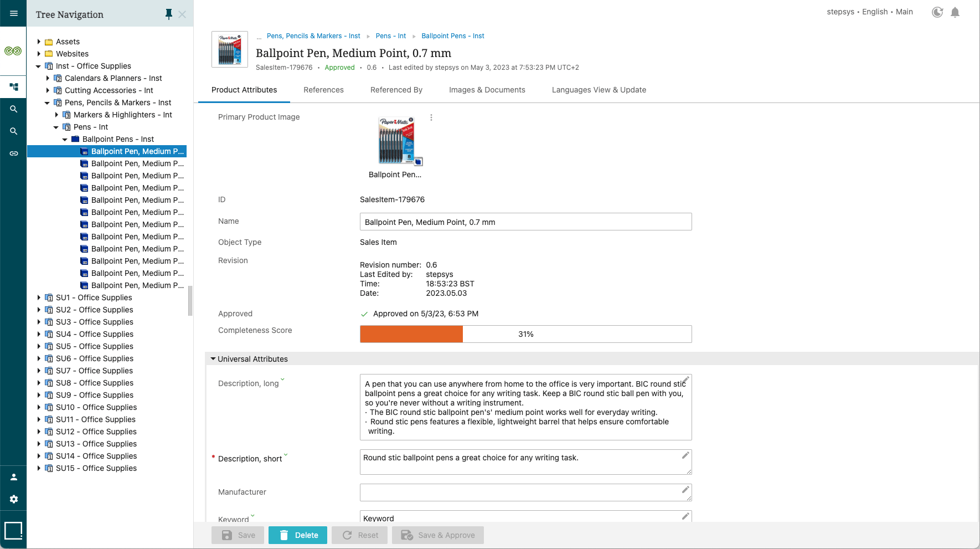The height and width of the screenshot is (549, 980).
Task: Open the Referenced By tab
Action: point(396,90)
